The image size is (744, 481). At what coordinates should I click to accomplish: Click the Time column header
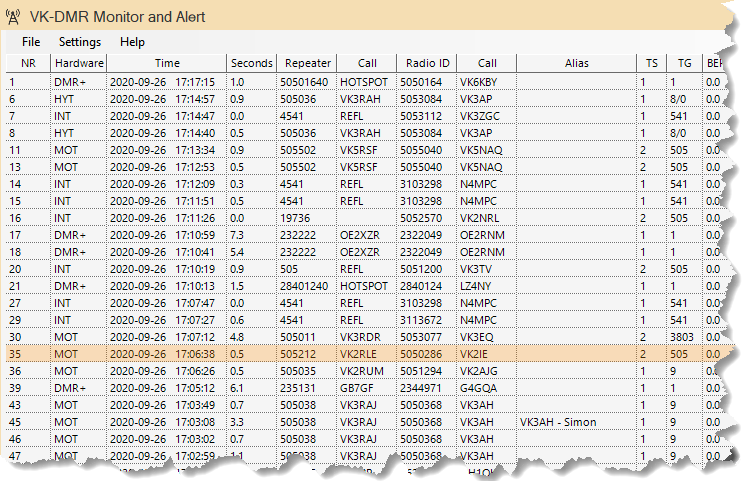click(x=166, y=64)
